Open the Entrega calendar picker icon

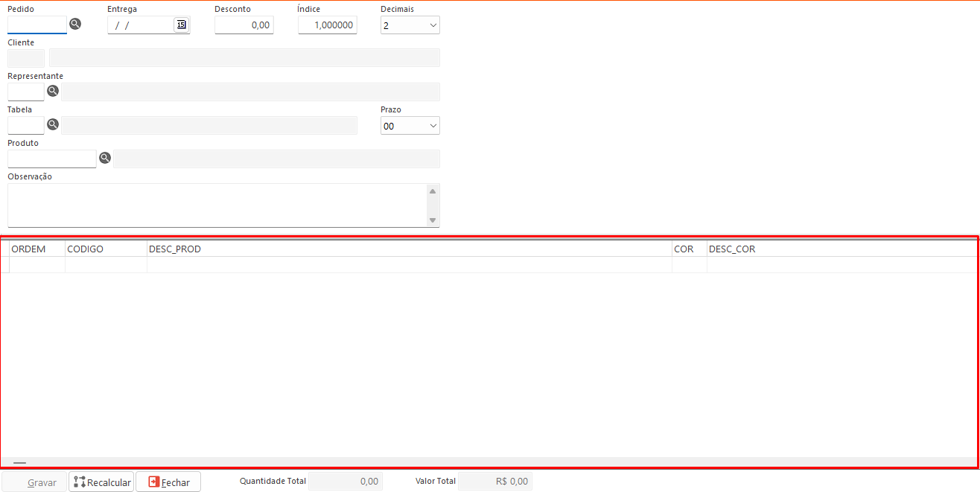(x=181, y=25)
